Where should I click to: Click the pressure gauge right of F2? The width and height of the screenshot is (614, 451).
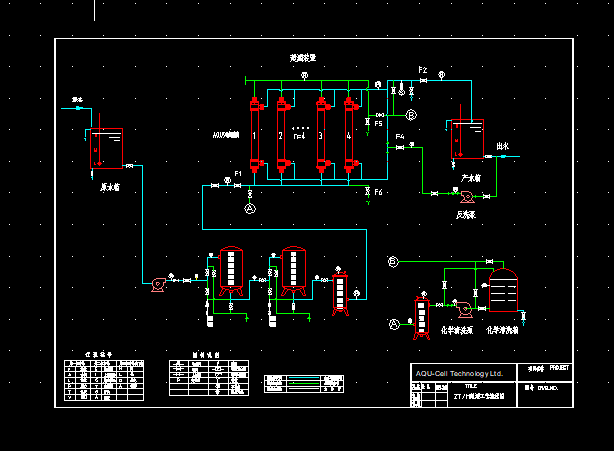[441, 75]
